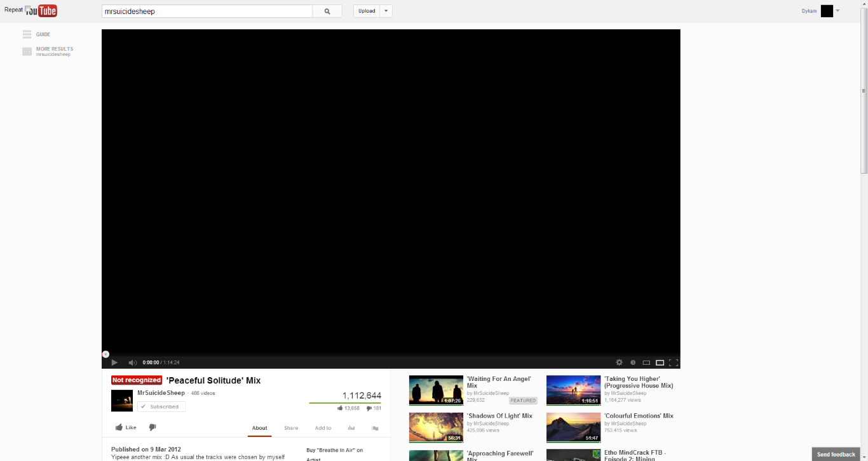The height and width of the screenshot is (461, 868).
Task: Open the 'Approaching Farewell' Mix title
Action: pyautogui.click(x=500, y=455)
